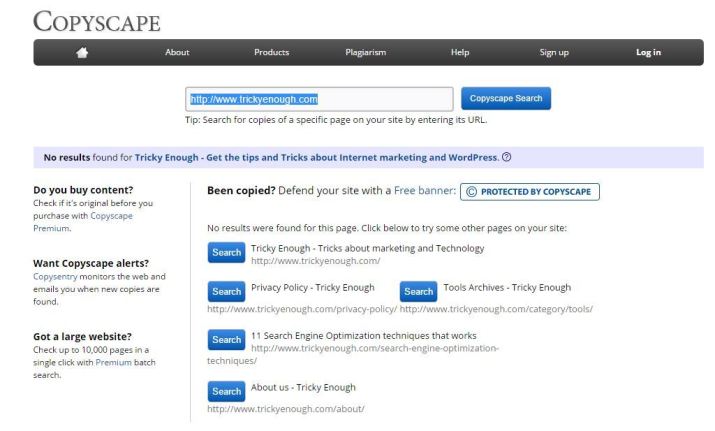Click Search button beside Tools Archives

pyautogui.click(x=418, y=291)
